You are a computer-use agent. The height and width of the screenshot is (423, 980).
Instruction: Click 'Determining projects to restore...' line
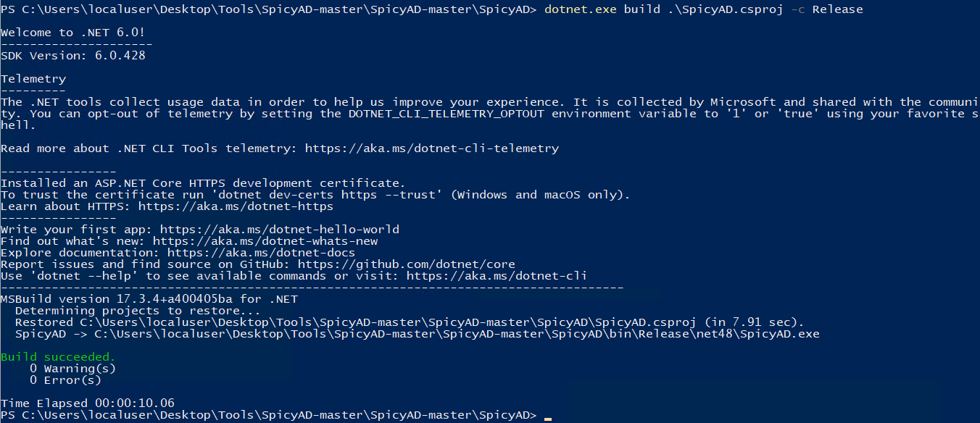pyautogui.click(x=138, y=311)
